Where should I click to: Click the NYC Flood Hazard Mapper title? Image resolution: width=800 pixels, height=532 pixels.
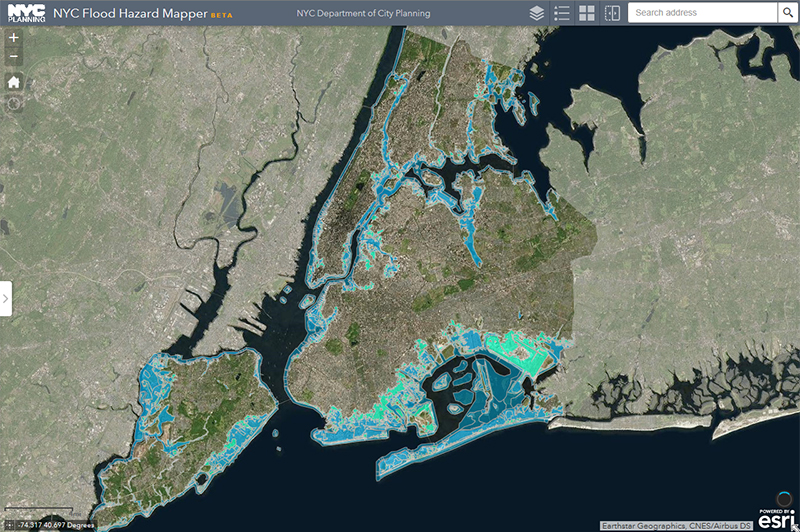tap(132, 13)
